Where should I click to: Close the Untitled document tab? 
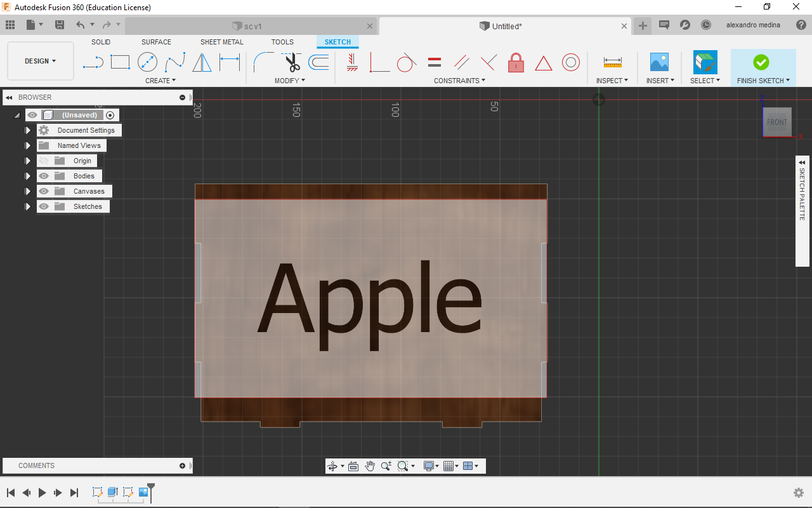(x=624, y=26)
